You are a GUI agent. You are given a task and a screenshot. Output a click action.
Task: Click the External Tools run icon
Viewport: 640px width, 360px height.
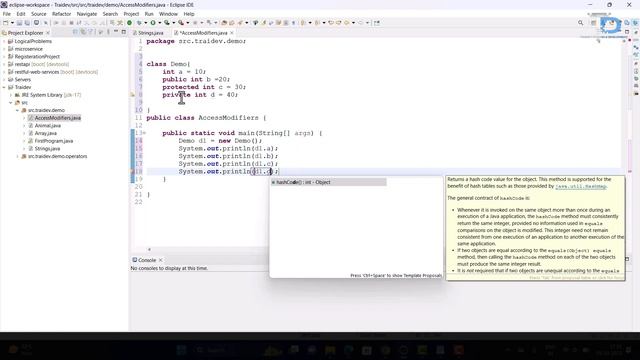click(x=181, y=23)
